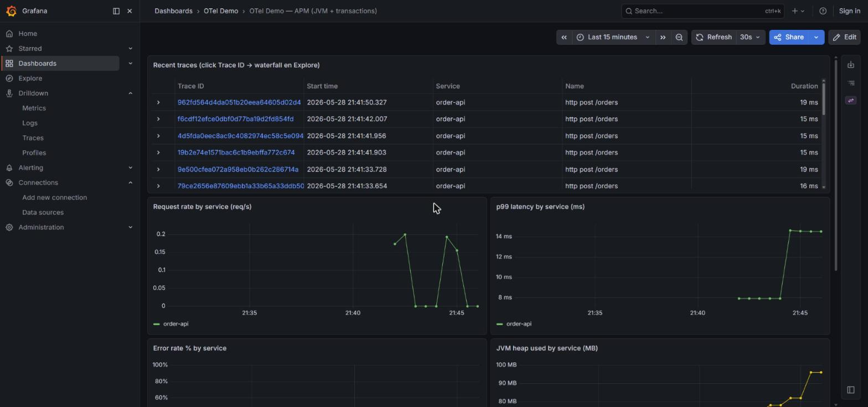The image size is (868, 407).
Task: Go to Drilldown Metrics
Action: (x=34, y=108)
